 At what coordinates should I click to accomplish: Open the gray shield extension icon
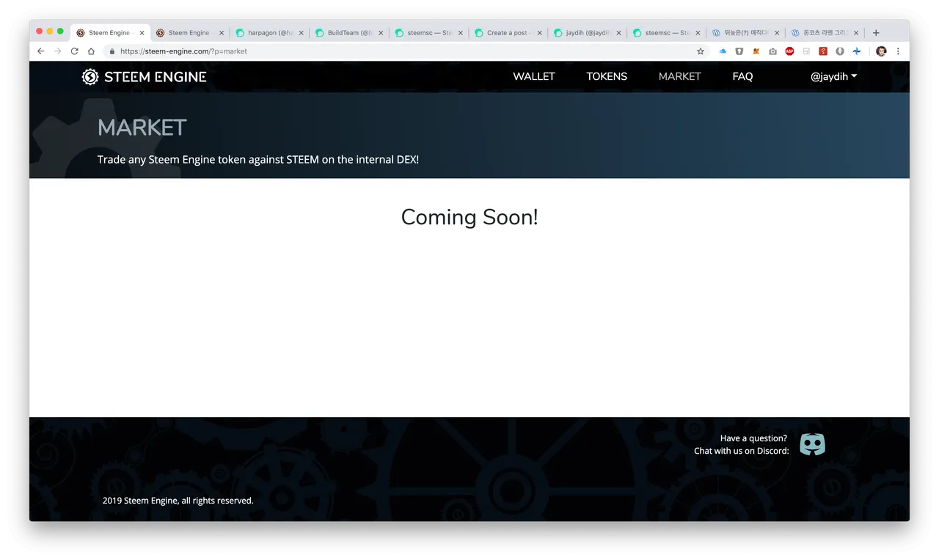(739, 51)
